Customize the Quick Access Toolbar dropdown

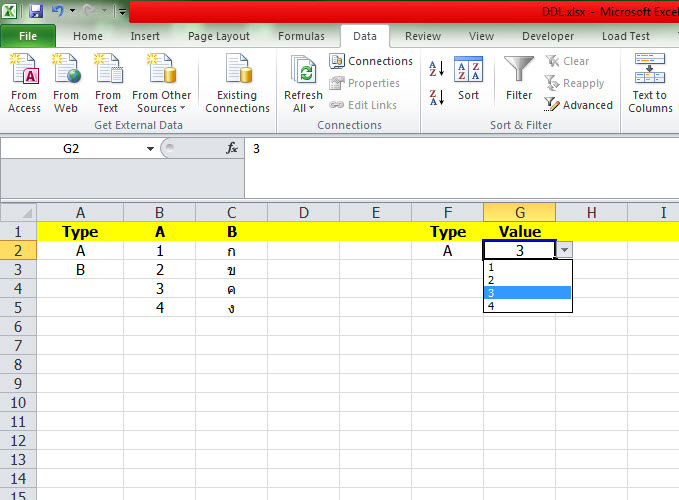point(123,12)
